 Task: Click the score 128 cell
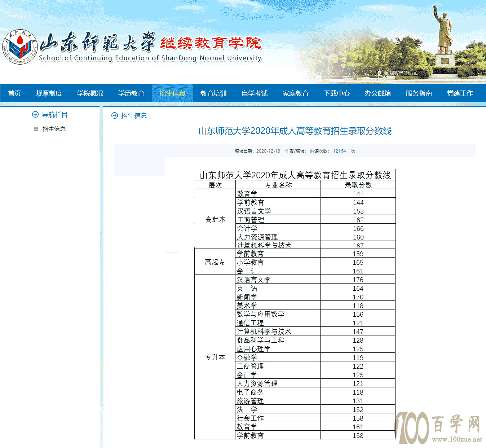point(358,340)
